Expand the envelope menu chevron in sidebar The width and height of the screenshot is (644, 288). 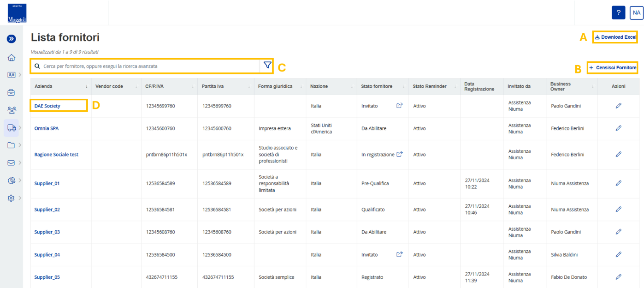click(x=20, y=163)
